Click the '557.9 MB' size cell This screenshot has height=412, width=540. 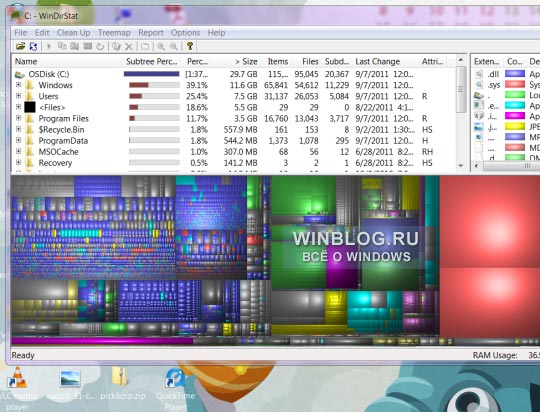[x=241, y=130]
